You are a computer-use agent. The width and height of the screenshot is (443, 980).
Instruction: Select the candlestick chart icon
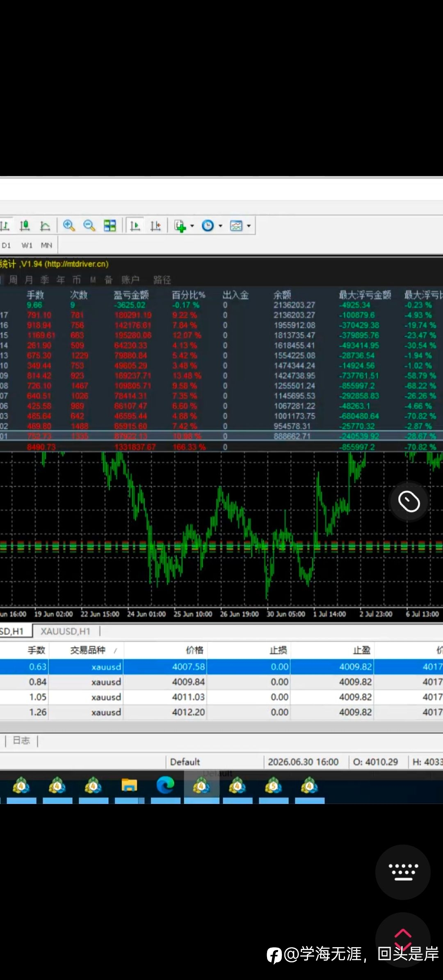point(25,226)
